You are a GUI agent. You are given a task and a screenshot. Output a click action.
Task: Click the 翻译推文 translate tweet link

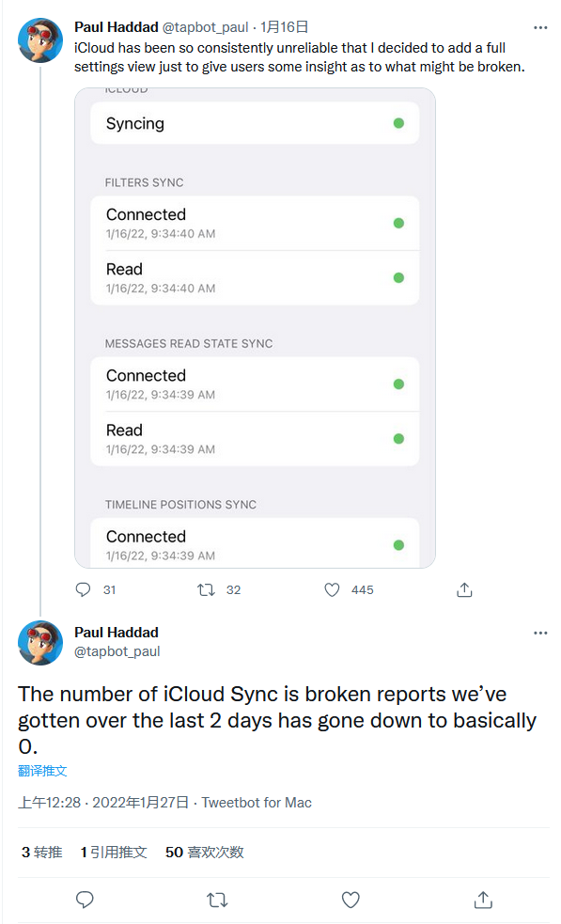[42, 770]
